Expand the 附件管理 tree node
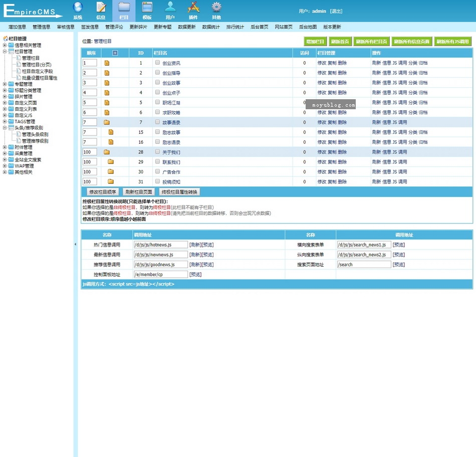This screenshot has height=457, width=476. tap(5, 147)
